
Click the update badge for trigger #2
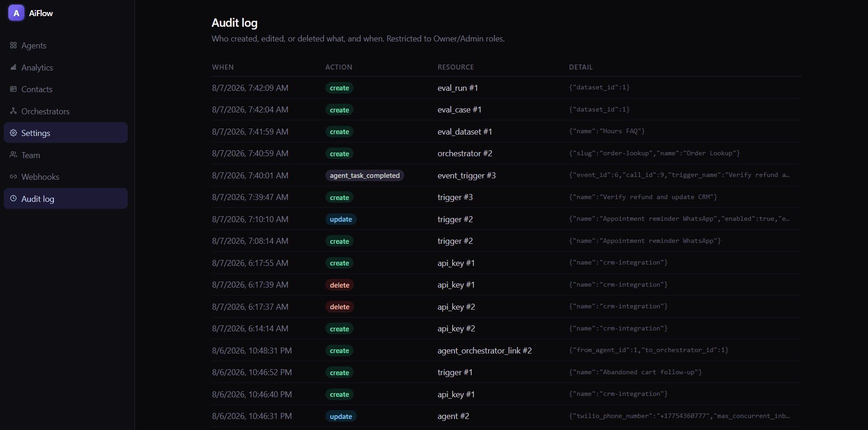coord(341,219)
